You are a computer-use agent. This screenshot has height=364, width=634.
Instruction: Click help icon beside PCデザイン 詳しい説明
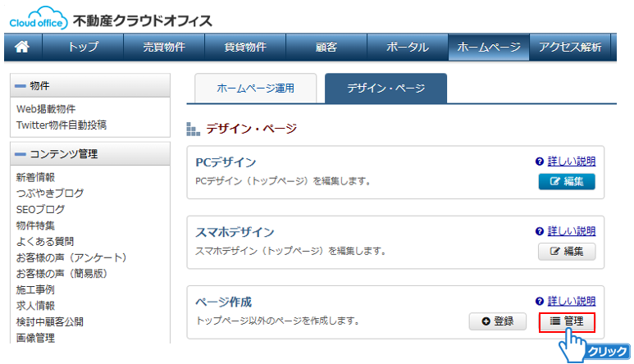click(540, 162)
